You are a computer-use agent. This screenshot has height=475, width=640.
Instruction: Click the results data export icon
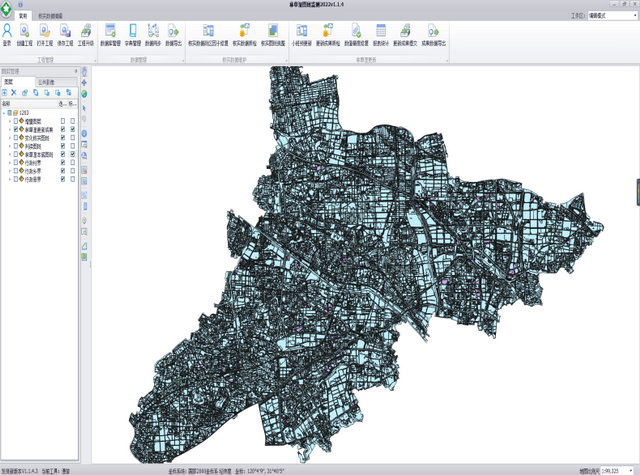coord(433,31)
